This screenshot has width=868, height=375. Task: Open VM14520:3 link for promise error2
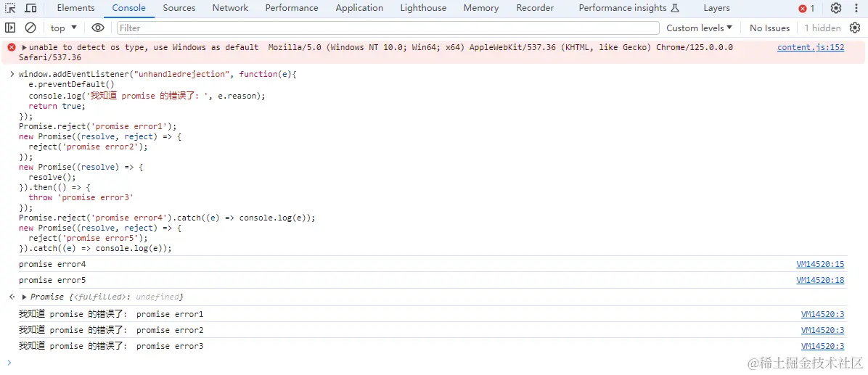pos(822,330)
